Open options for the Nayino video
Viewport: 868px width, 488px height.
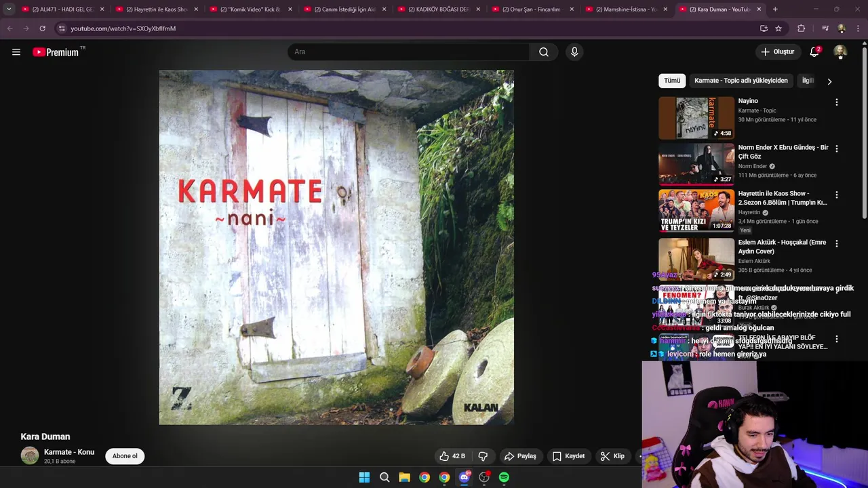[836, 102]
